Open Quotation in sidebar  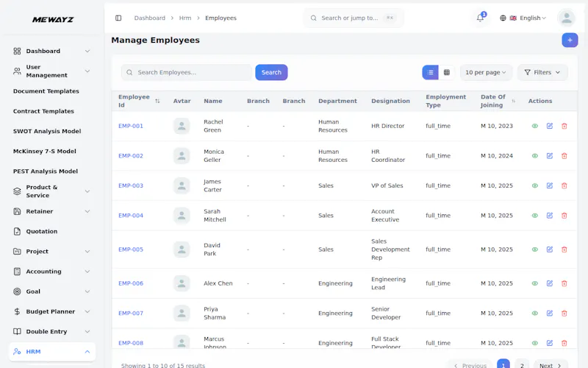(x=41, y=232)
